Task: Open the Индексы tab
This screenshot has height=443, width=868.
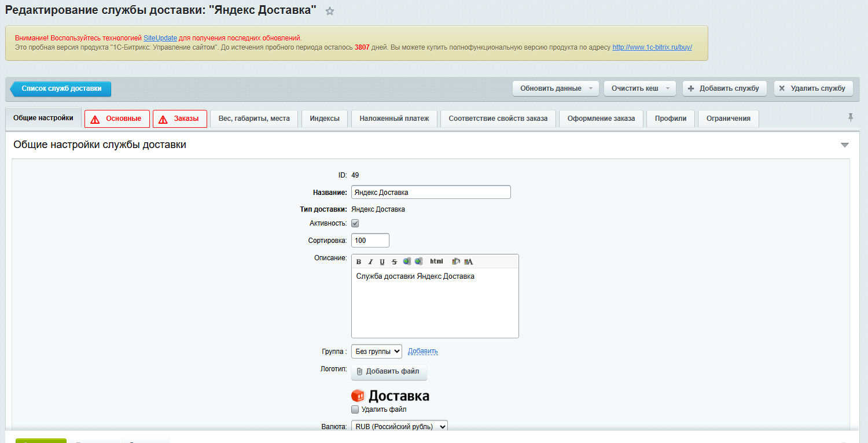Action: click(x=325, y=119)
